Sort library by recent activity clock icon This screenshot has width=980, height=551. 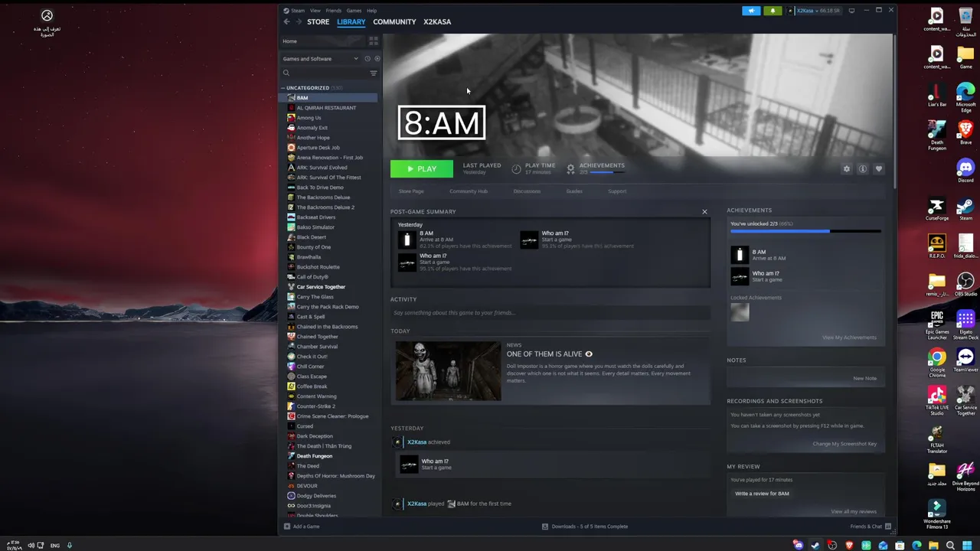coord(367,59)
